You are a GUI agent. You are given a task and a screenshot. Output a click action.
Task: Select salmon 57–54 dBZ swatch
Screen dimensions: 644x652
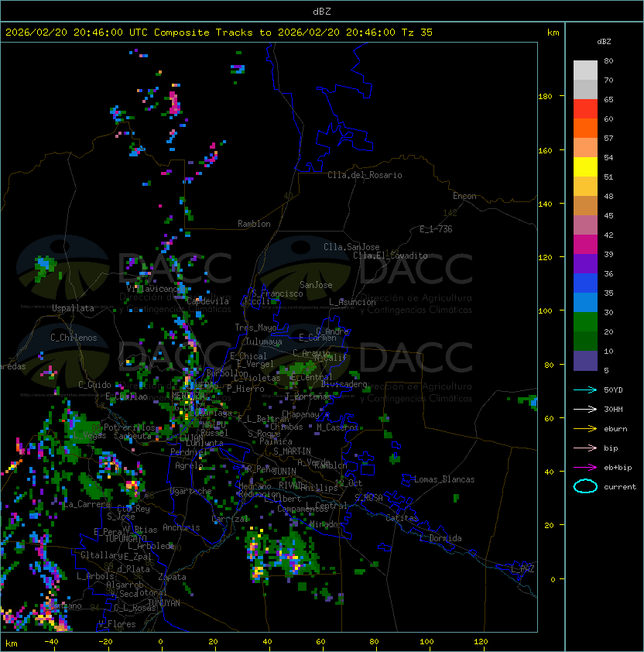point(585,148)
